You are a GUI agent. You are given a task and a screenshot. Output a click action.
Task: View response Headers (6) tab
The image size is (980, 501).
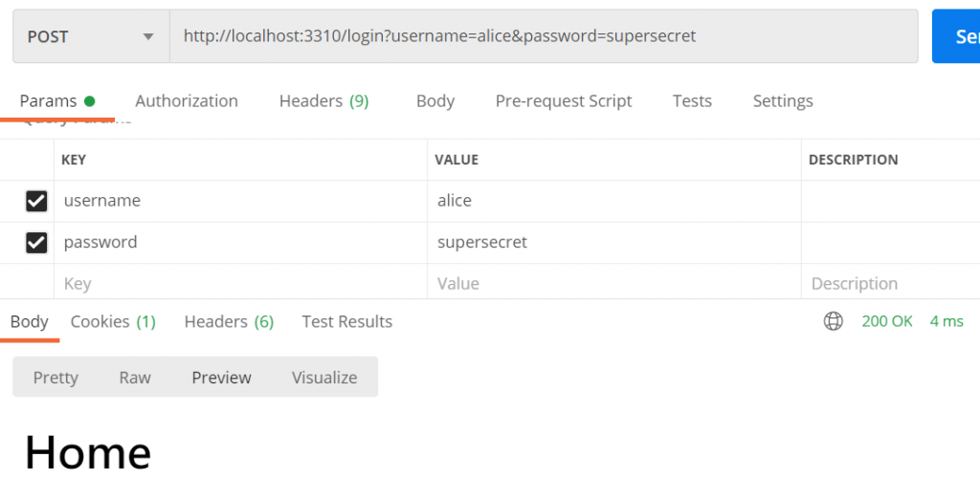[229, 322]
